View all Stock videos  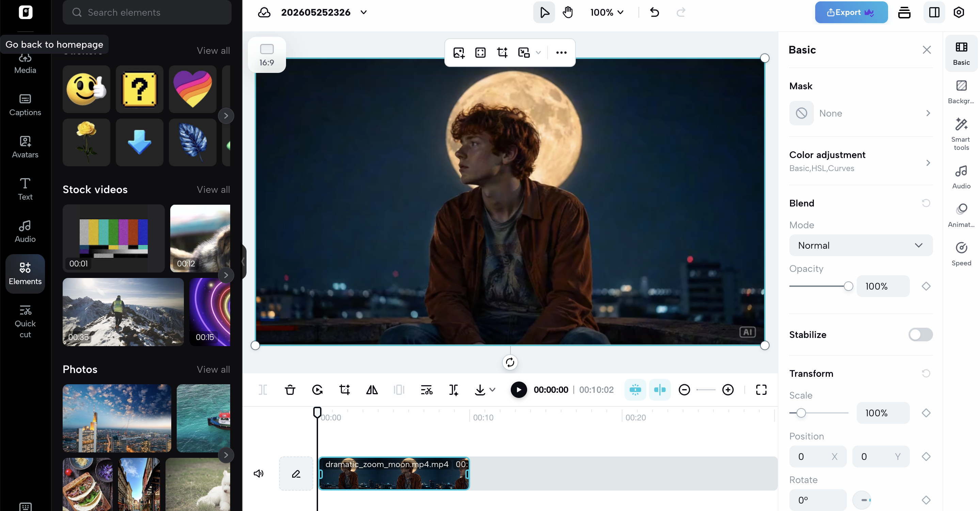coord(213,189)
